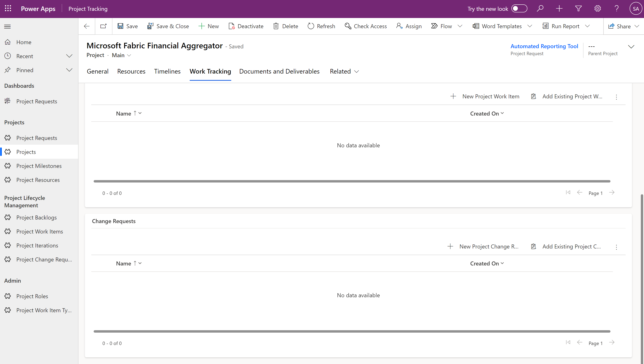Sort change requests by Name column
Viewport: 644px width, 364px height.
coord(129,264)
